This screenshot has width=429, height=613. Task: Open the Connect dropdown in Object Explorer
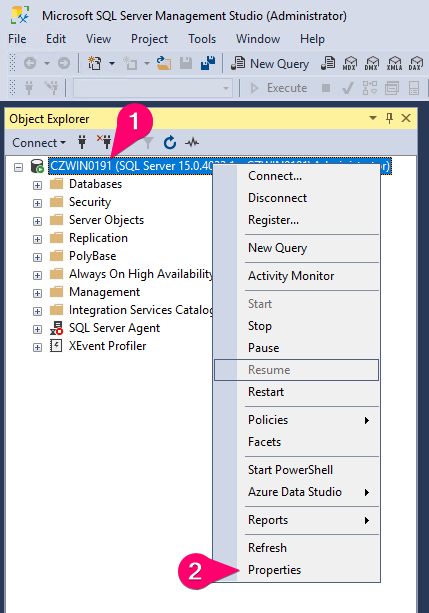[39, 143]
